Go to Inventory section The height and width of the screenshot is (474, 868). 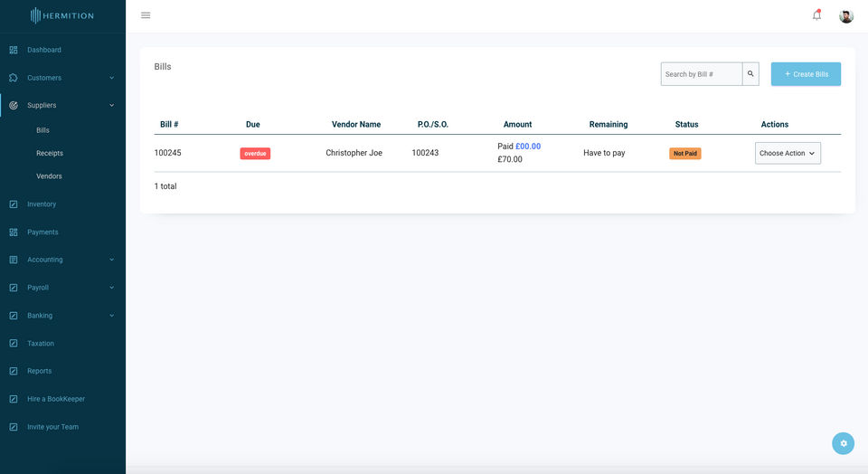[42, 204]
